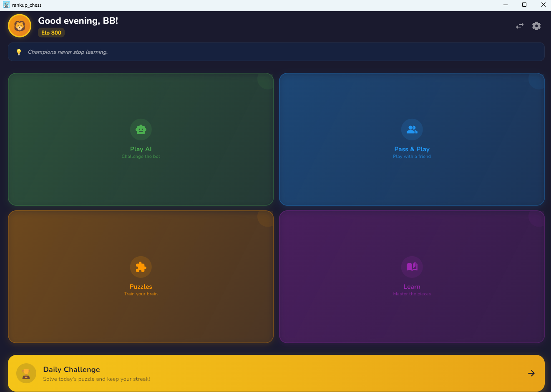The image size is (551, 392).
Task: Open Puzzles via "Train your brain" text
Action: coord(141,294)
